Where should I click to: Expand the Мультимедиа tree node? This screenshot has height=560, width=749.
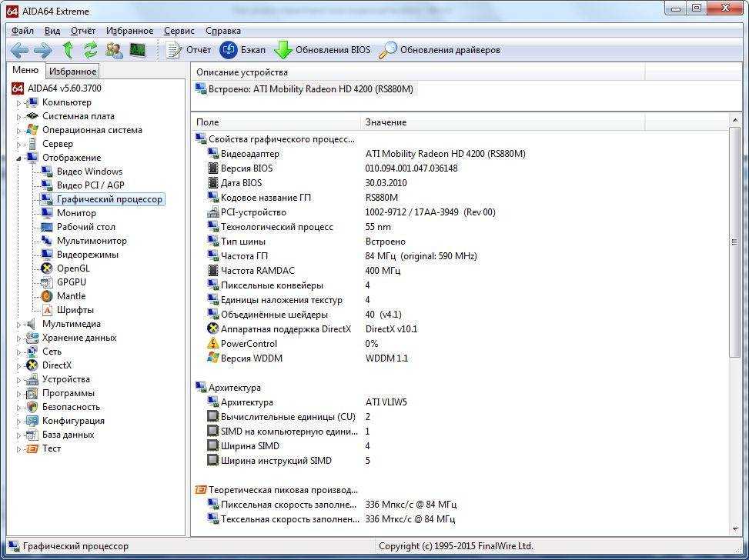coord(18,325)
